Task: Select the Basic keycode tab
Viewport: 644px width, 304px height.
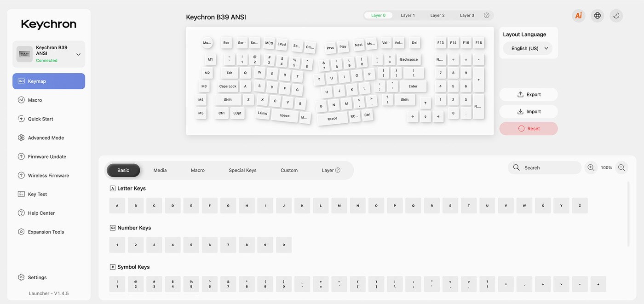Action: (x=123, y=170)
